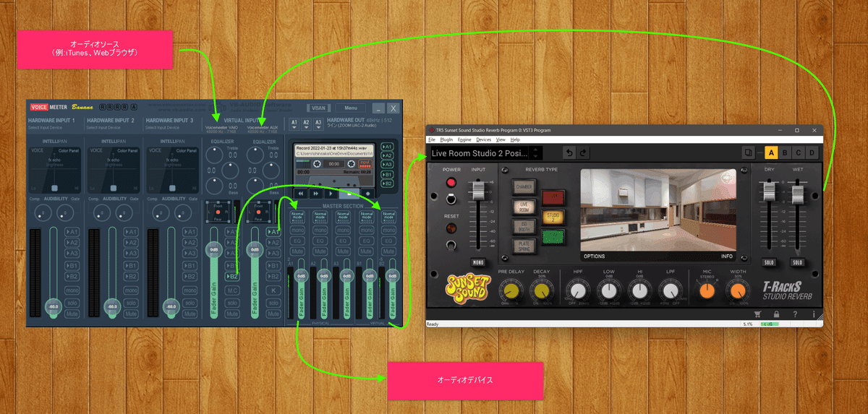
Task: Open the Help menu
Action: [515, 139]
